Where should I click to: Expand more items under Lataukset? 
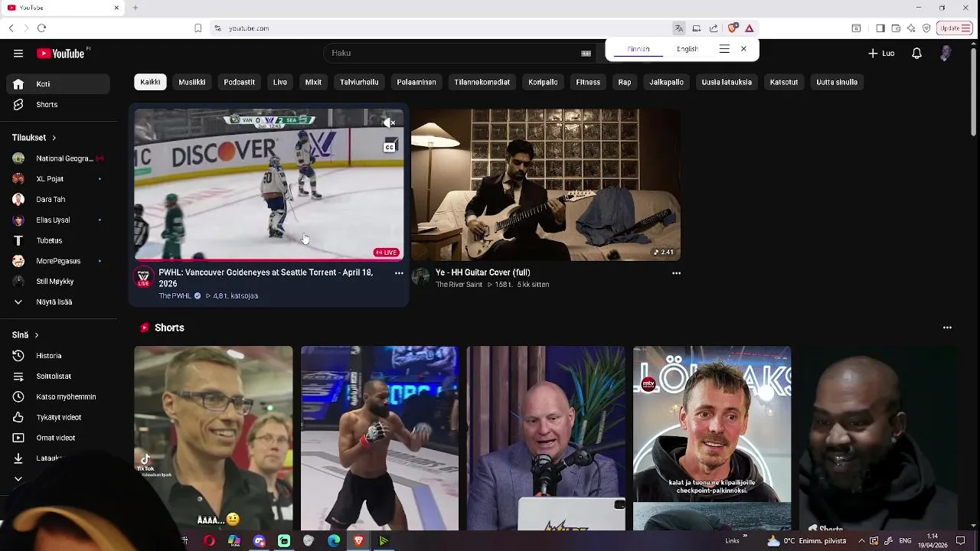click(x=18, y=479)
